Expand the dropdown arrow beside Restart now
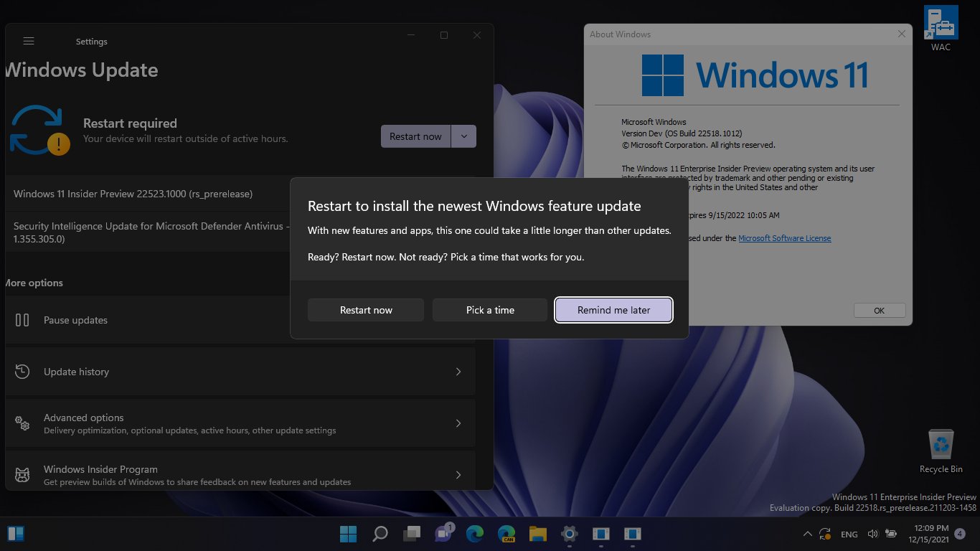Image resolution: width=980 pixels, height=551 pixels. click(x=464, y=136)
